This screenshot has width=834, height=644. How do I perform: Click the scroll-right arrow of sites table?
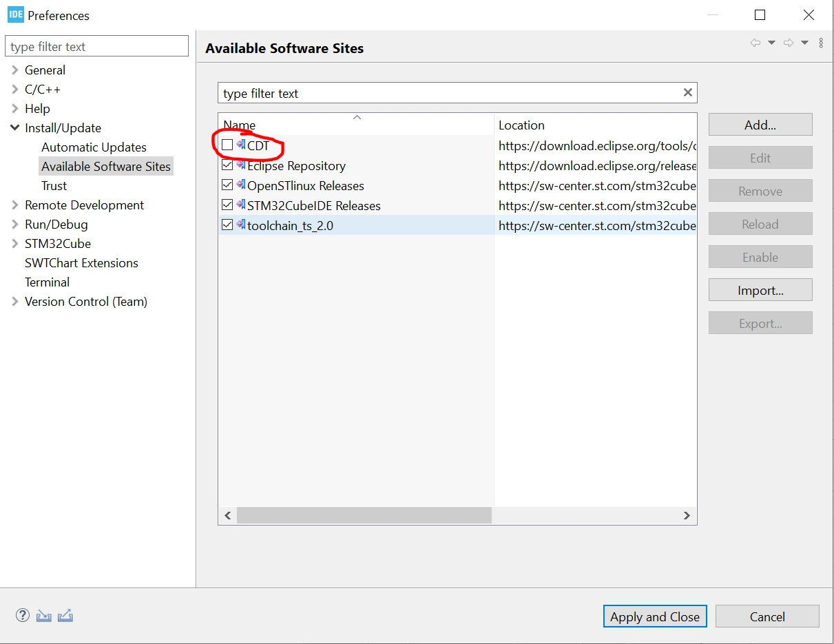click(687, 515)
